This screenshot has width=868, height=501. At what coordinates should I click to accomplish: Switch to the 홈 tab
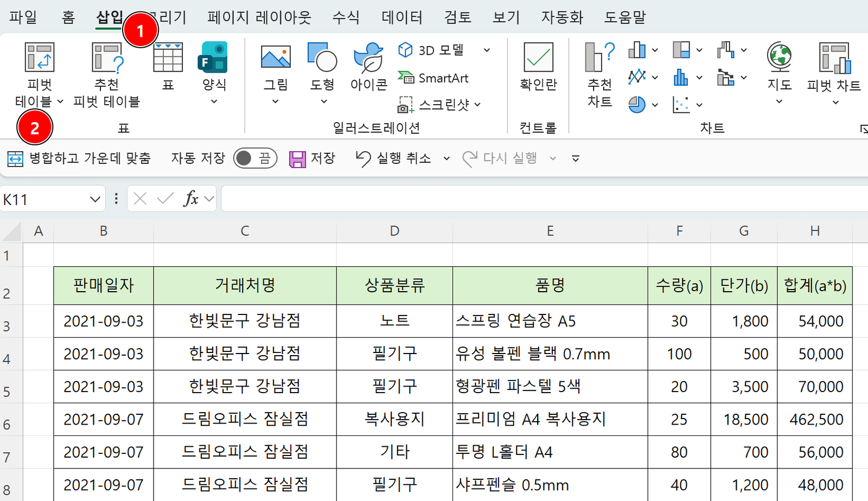(x=68, y=17)
